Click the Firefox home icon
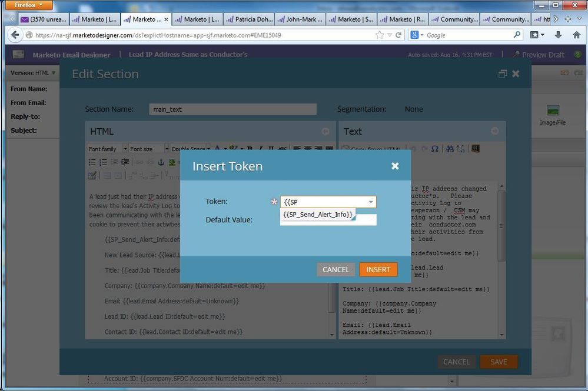 [x=576, y=35]
